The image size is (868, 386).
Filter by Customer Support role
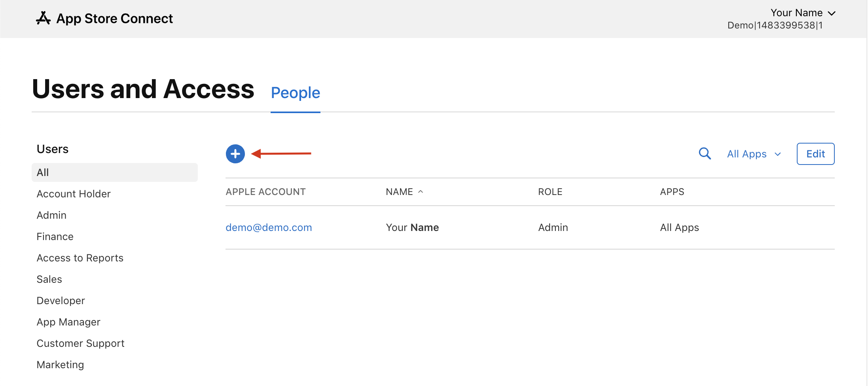(80, 343)
